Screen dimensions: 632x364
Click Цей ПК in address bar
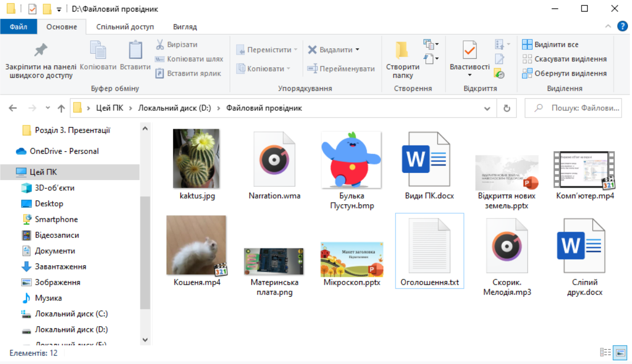pyautogui.click(x=109, y=108)
